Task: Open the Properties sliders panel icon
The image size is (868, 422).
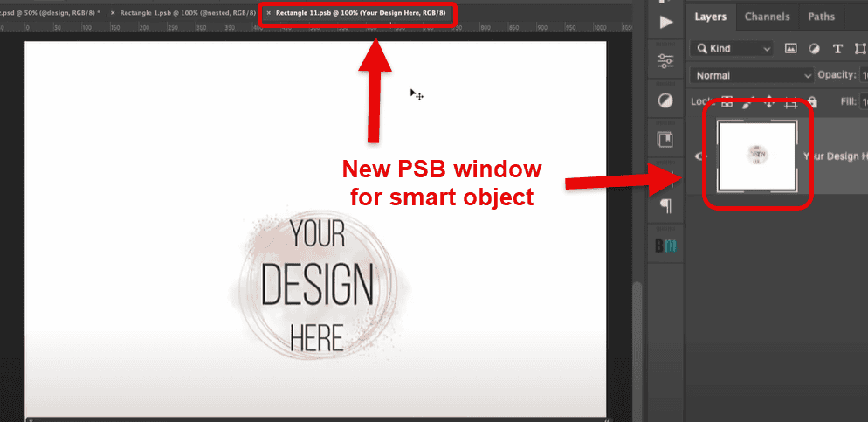Action: click(x=665, y=61)
